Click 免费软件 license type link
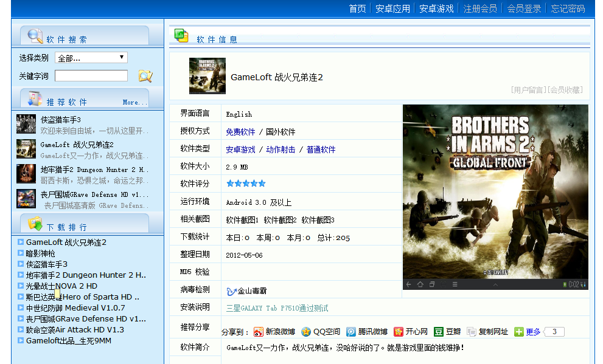 coord(240,132)
